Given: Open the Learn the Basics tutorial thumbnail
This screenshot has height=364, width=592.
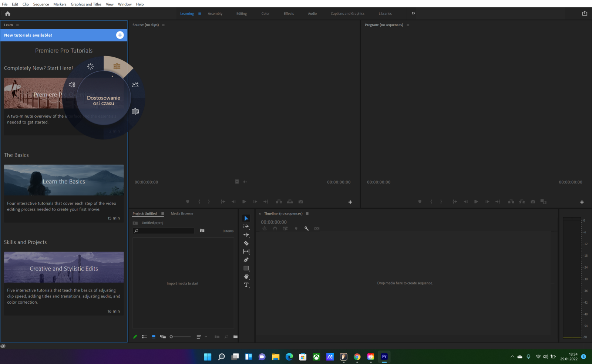Looking at the screenshot, I should pos(64,180).
